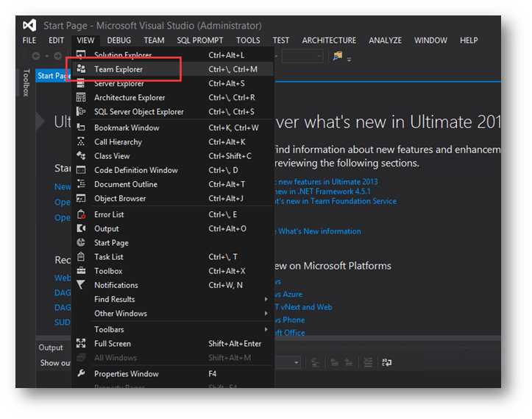
Task: Click the Task List clipboard icon
Action: (81, 257)
